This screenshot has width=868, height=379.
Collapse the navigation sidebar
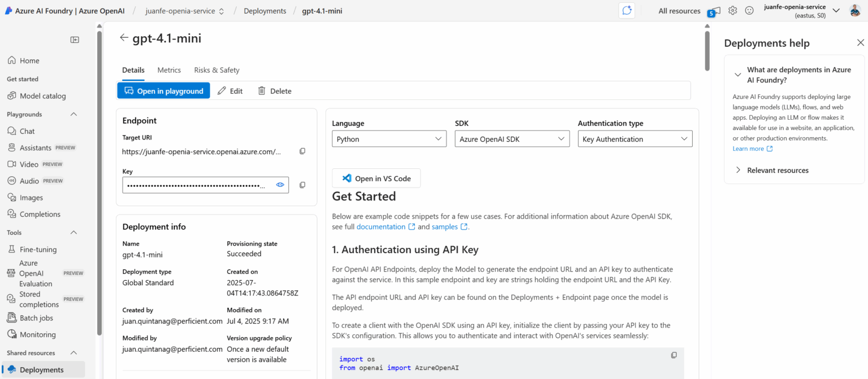pyautogui.click(x=74, y=40)
